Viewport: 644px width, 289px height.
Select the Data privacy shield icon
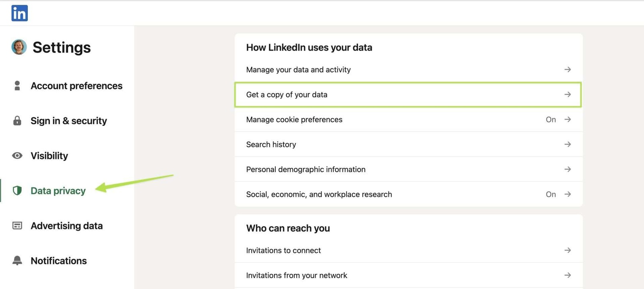(17, 190)
